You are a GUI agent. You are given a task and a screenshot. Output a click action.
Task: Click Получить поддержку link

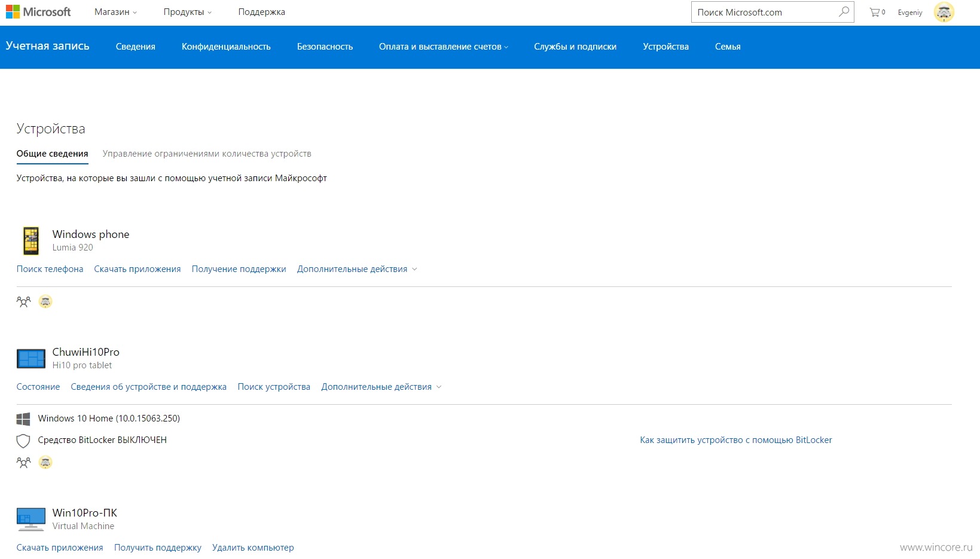coord(158,548)
